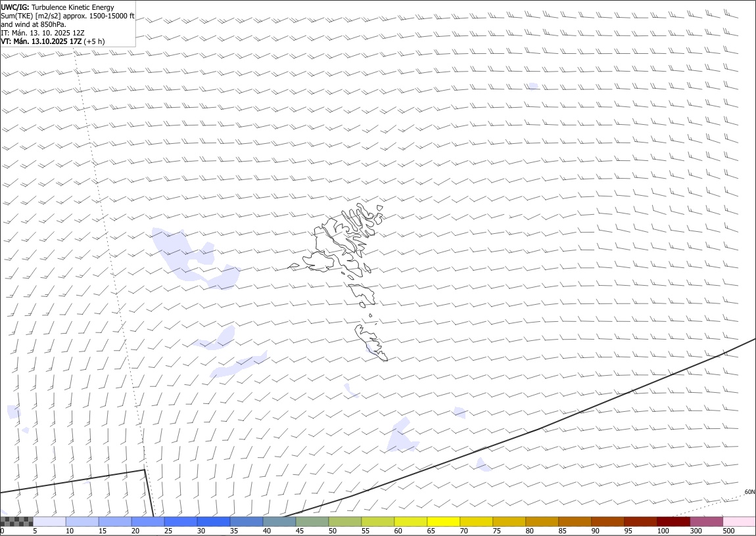
Task: Click the 'and wind at 850hPa.' text
Action: (x=34, y=24)
